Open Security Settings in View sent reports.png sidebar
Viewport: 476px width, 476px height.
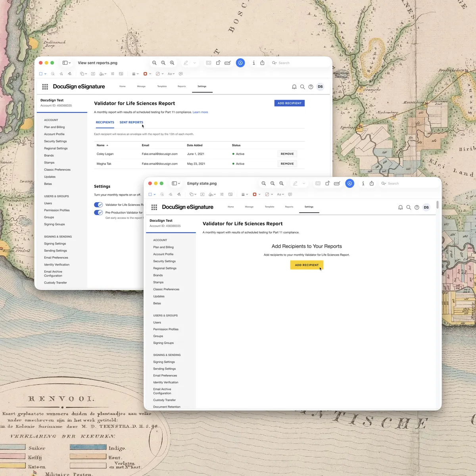pyautogui.click(x=56, y=141)
